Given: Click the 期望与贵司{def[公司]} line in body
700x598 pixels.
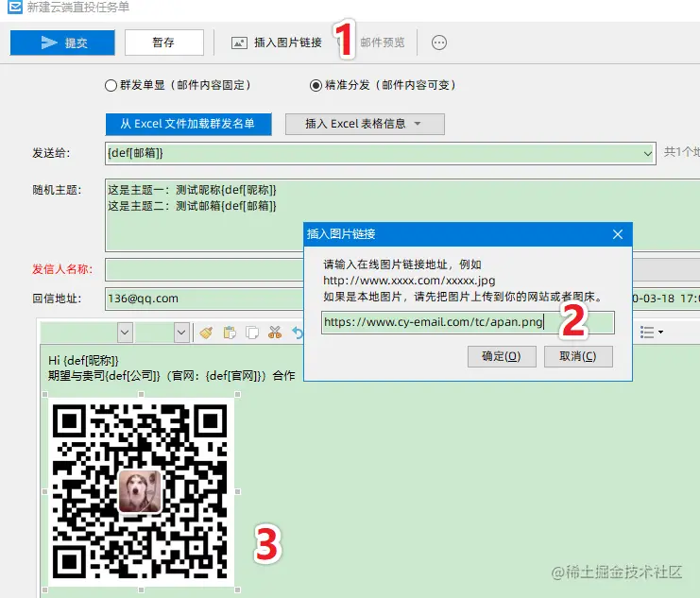Looking at the screenshot, I should click(171, 376).
